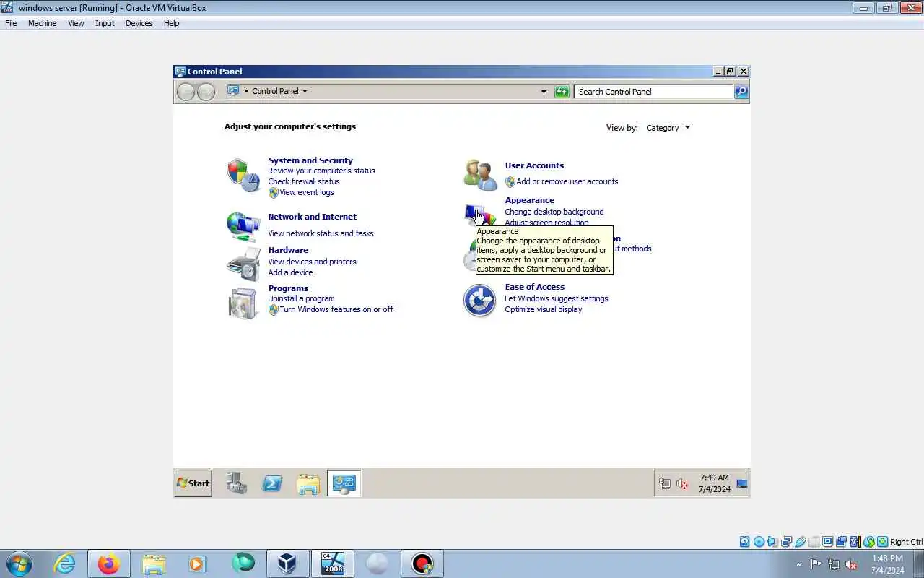The image size is (924, 578).
Task: Click the Search Control Panel input field
Action: (x=654, y=92)
